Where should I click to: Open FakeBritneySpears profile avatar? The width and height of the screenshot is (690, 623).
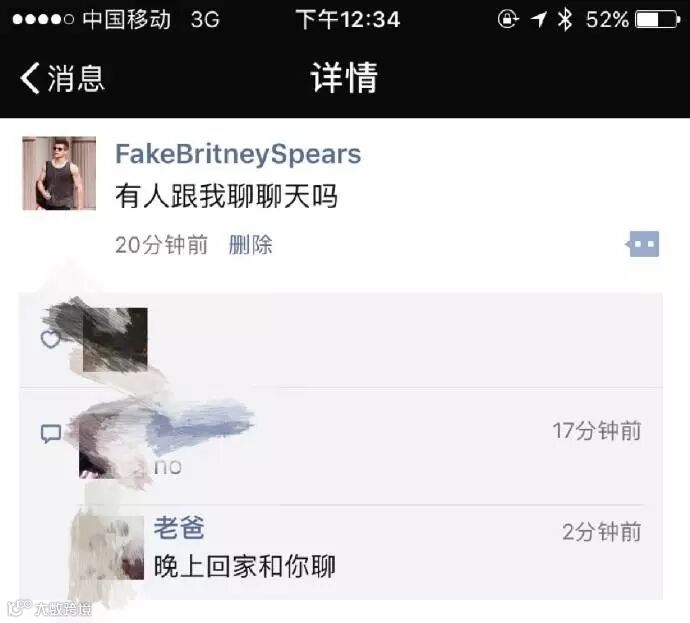pos(59,173)
